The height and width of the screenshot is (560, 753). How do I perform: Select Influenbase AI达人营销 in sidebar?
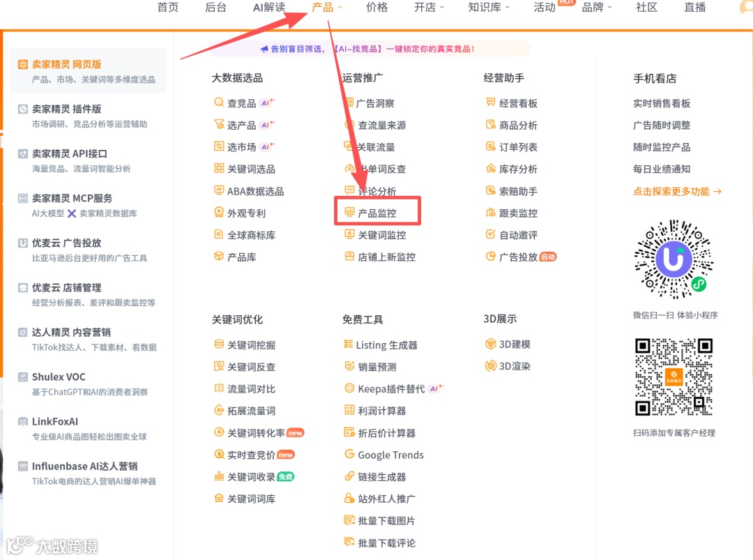(x=89, y=473)
